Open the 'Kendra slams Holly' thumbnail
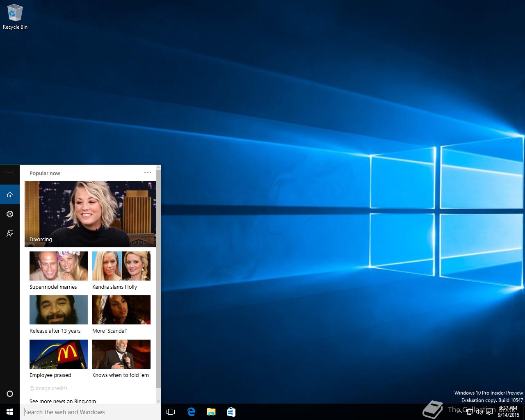 [121, 266]
